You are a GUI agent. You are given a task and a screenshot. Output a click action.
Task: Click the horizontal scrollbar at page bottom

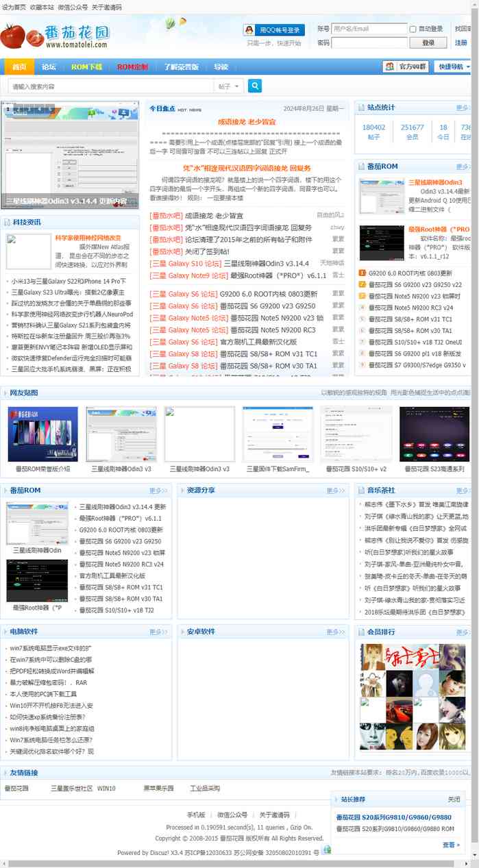tap(233, 863)
